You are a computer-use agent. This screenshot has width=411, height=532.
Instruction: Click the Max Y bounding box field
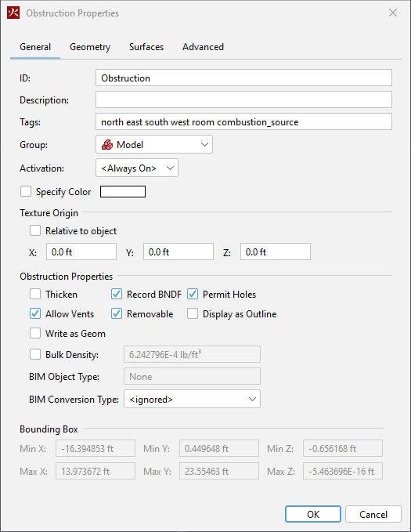pyautogui.click(x=219, y=471)
